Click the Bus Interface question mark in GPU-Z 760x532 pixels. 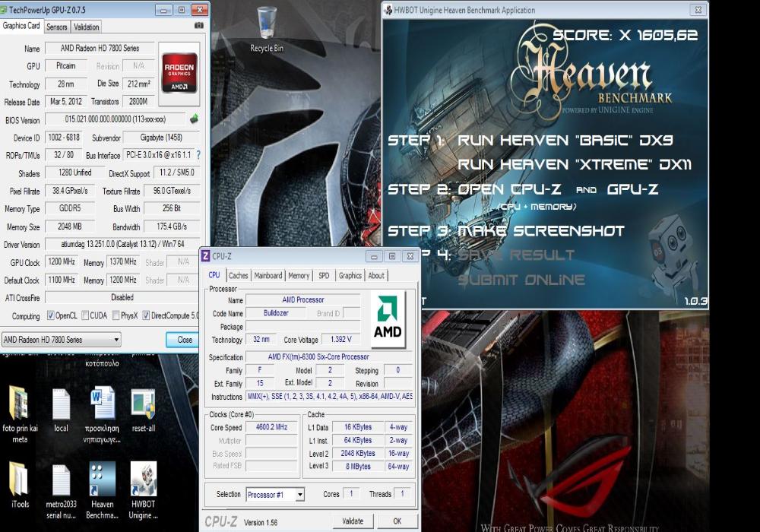[x=198, y=155]
